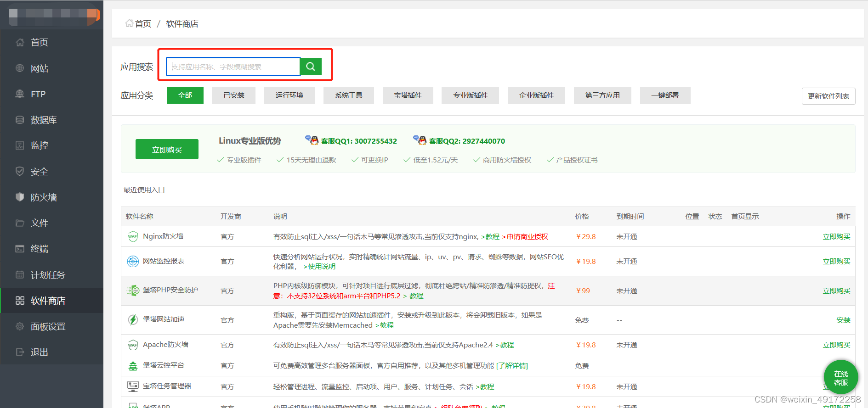Open the 企业版插件 category
This screenshot has height=408, width=868.
coord(537,95)
